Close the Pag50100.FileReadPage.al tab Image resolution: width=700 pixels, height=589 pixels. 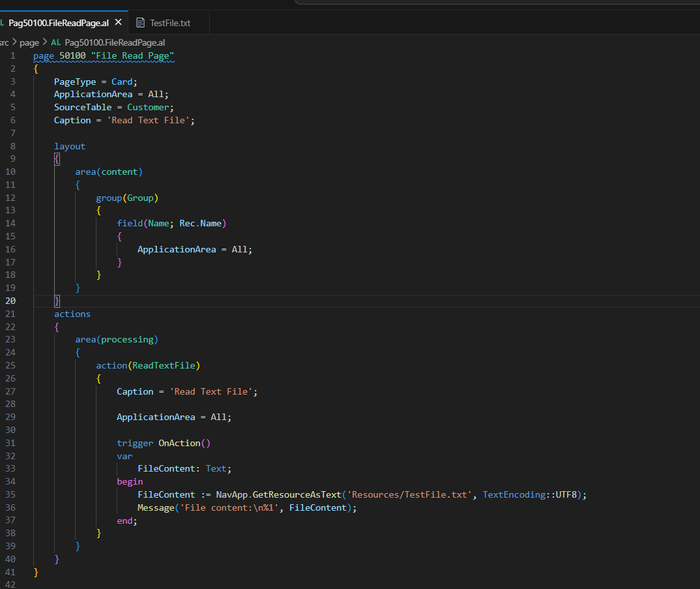click(118, 22)
